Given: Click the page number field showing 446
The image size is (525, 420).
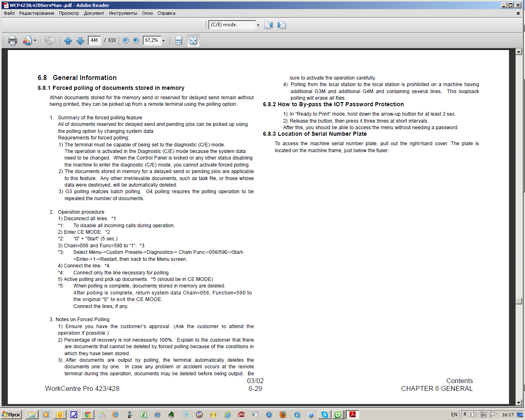Looking at the screenshot, I should (94, 40).
